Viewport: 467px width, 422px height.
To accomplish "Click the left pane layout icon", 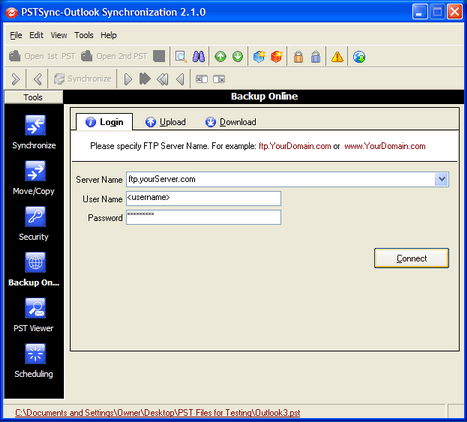I will point(202,79).
